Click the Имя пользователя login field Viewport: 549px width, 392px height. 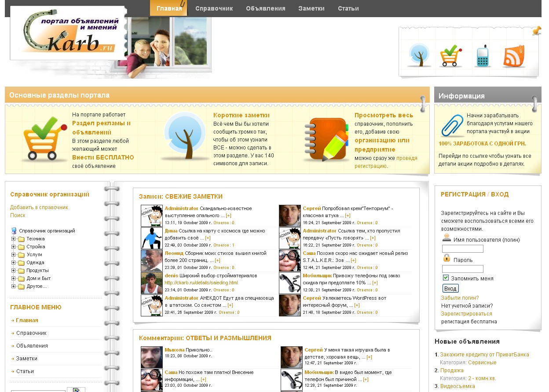tap(463, 249)
